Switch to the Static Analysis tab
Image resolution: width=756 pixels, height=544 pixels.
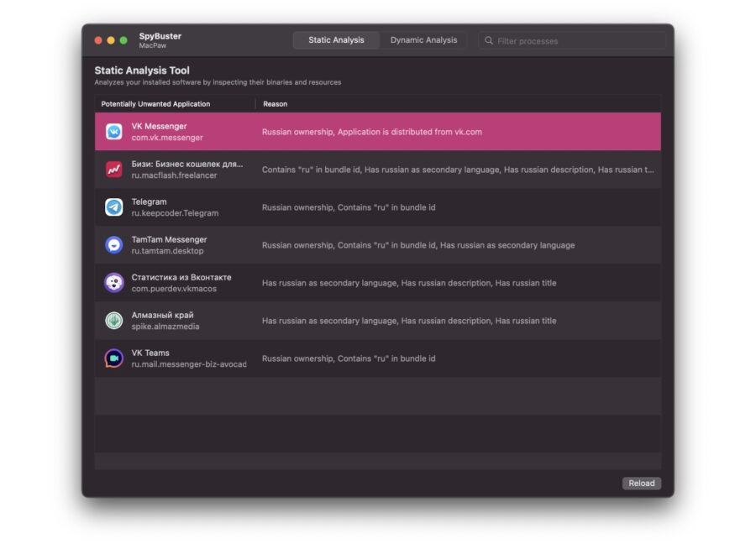[x=336, y=40]
